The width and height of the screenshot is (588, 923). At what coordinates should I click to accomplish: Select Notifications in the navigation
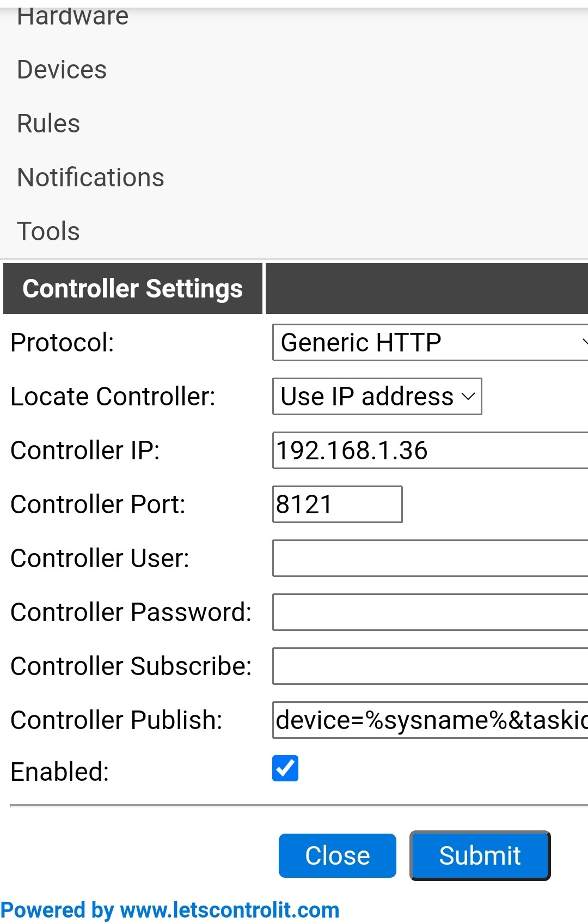point(90,178)
